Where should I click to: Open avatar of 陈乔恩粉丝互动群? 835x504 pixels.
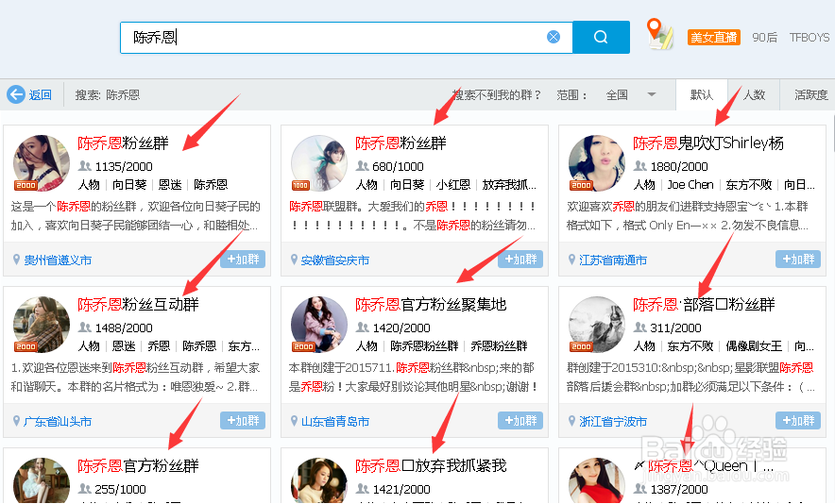pos(41,324)
